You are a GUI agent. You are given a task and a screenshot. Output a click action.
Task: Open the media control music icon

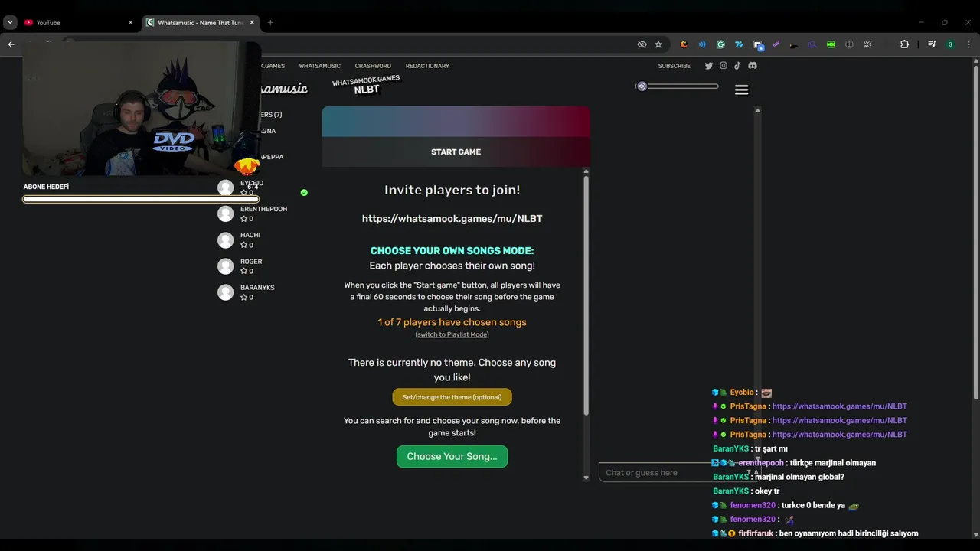(x=932, y=44)
